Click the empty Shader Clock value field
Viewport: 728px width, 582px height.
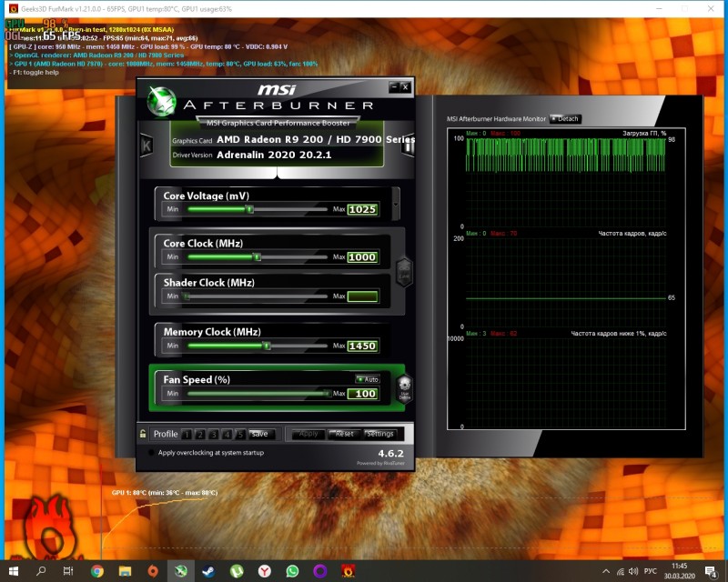point(362,296)
